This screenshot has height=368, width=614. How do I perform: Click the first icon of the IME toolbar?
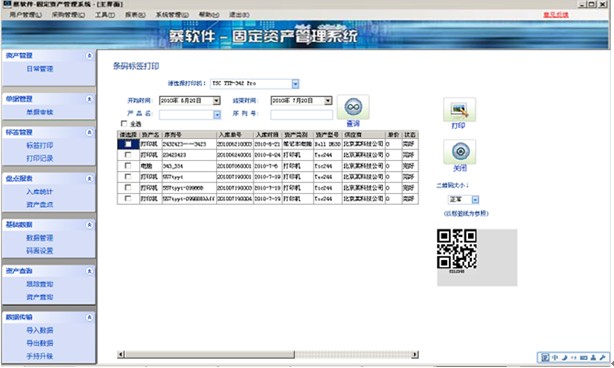point(545,357)
